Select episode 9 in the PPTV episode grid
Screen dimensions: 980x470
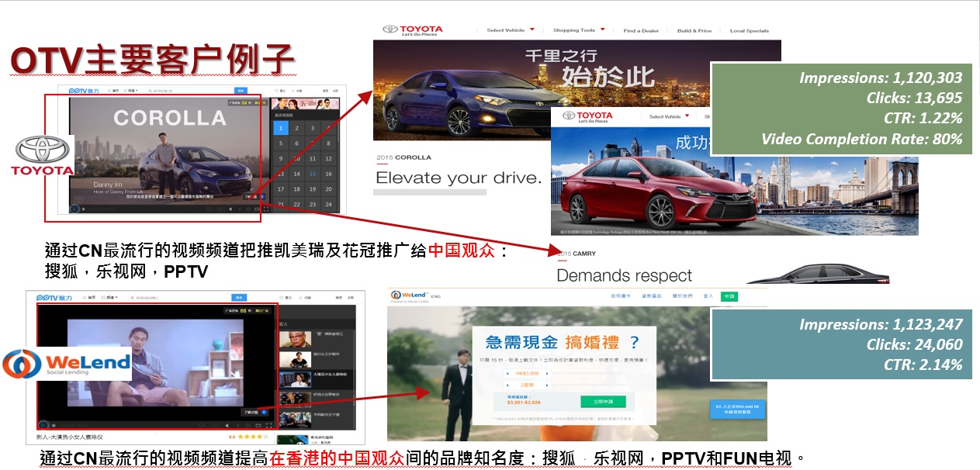click(x=280, y=159)
